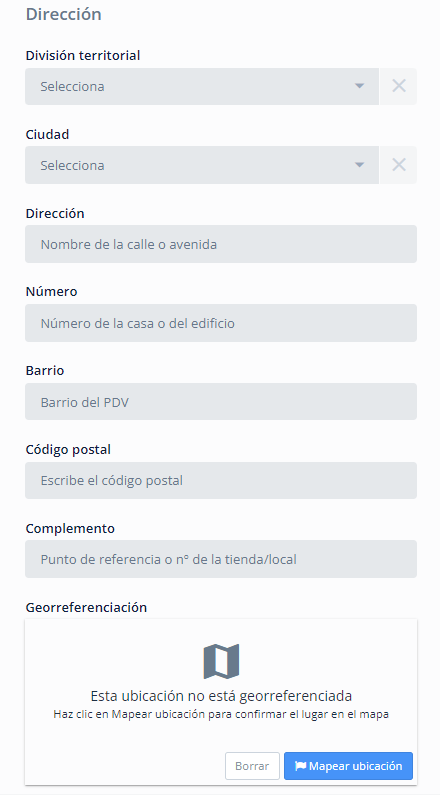Click into the Barrio del PDV field
The height and width of the screenshot is (803, 440).
[221, 402]
